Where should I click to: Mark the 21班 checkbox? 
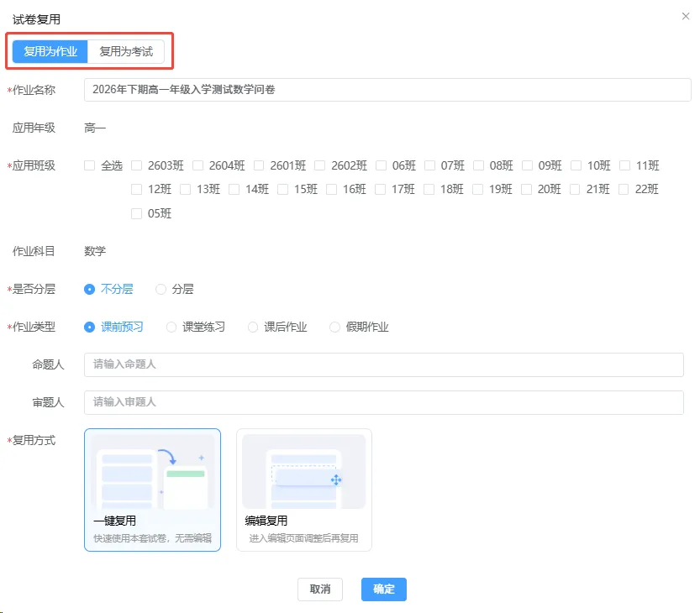(575, 189)
